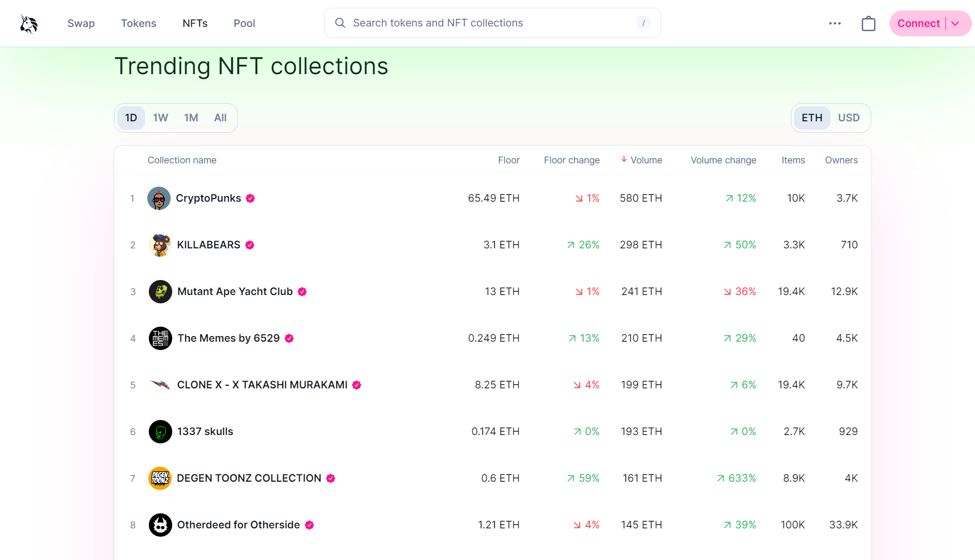The width and height of the screenshot is (975, 560).
Task: Open 1337 skulls collection
Action: pyautogui.click(x=205, y=431)
